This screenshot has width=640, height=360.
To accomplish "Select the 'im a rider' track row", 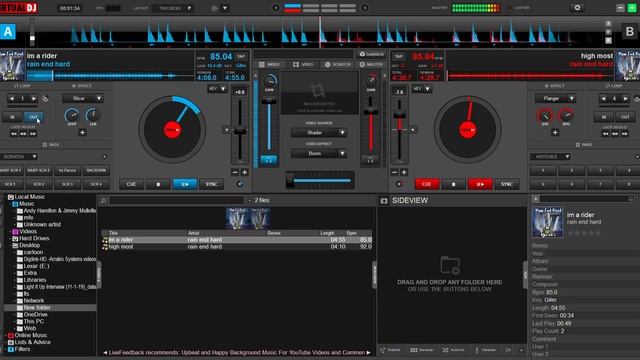I will point(237,240).
